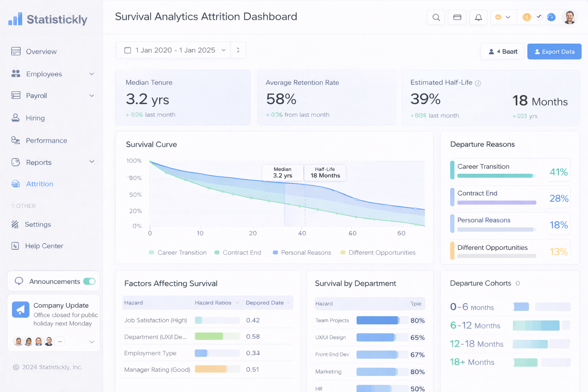Expand the Employees sidebar submenu
Screen dimensions: 588x392
point(91,74)
